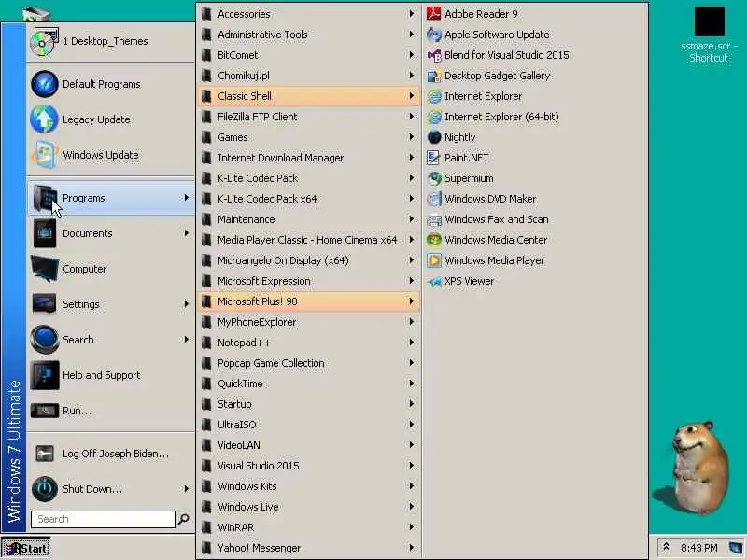
Task: Click the Run... icon
Action: click(44, 411)
